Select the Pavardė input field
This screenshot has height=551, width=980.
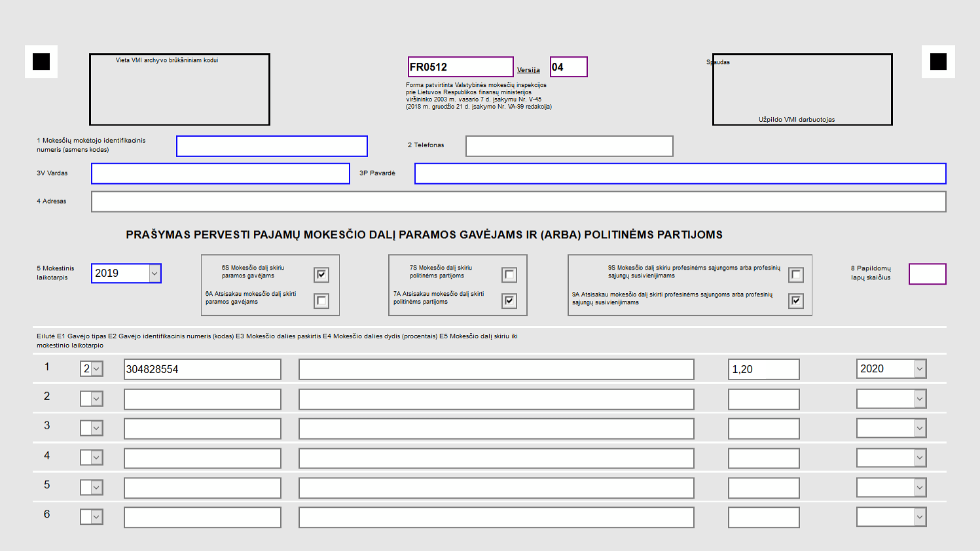tap(680, 173)
